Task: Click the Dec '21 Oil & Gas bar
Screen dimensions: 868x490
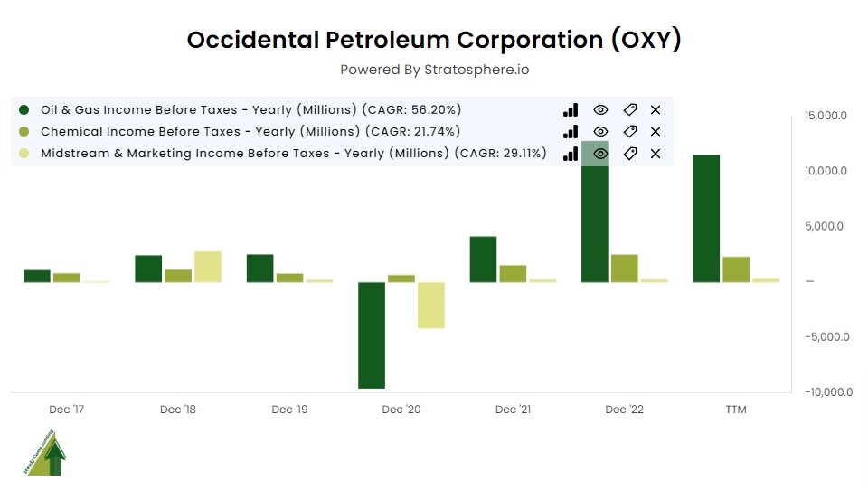Action: (x=483, y=259)
